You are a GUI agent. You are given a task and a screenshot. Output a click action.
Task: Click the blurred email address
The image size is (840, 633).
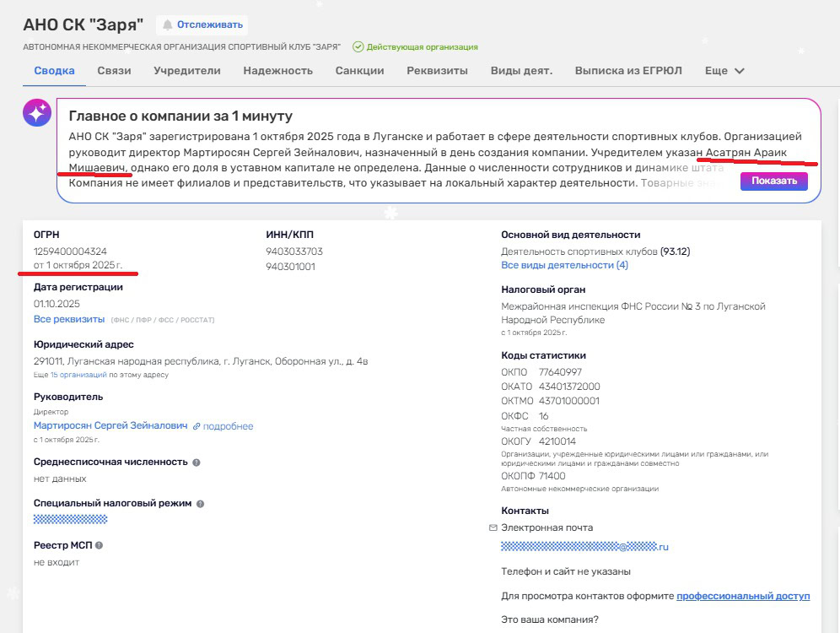pyautogui.click(x=584, y=547)
